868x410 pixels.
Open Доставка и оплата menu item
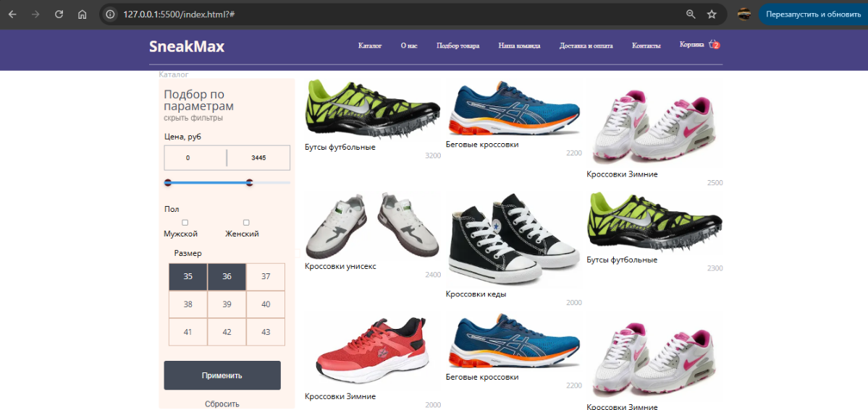(x=586, y=46)
